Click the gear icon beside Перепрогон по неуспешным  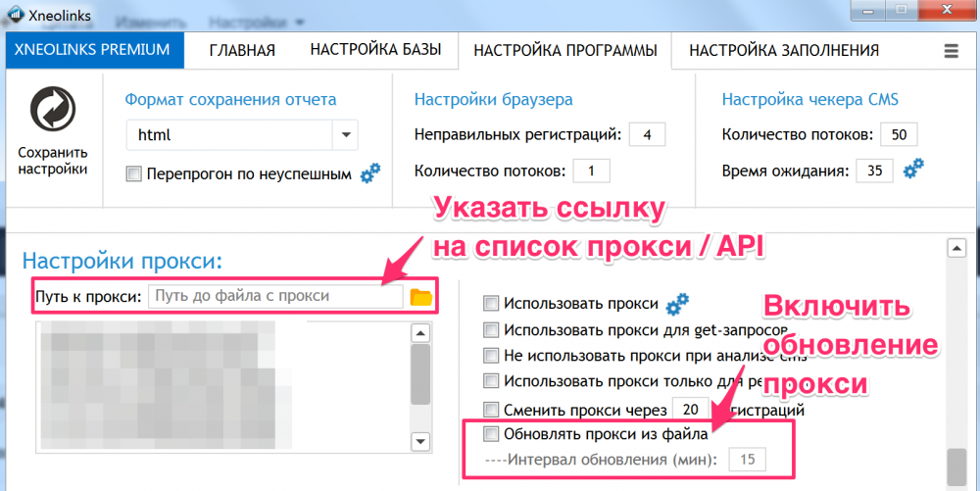tap(370, 172)
